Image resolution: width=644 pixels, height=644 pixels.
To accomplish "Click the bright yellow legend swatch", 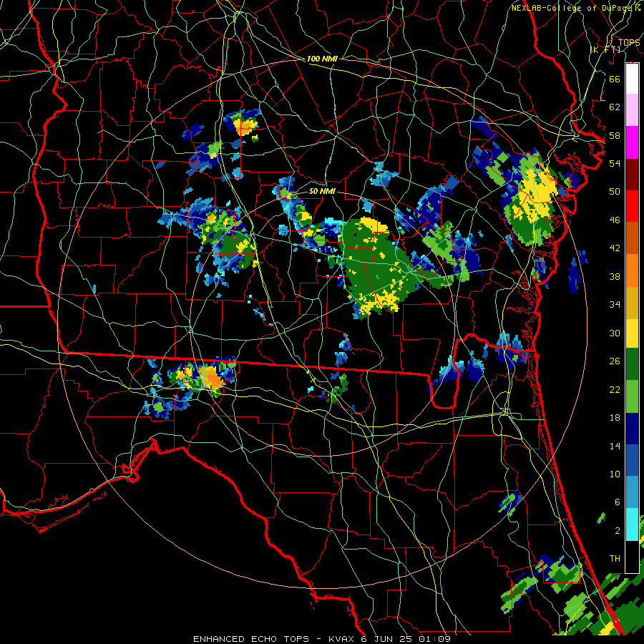I will [x=632, y=333].
